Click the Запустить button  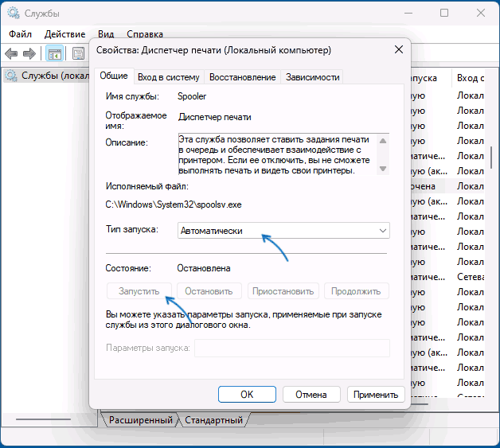[x=139, y=291]
